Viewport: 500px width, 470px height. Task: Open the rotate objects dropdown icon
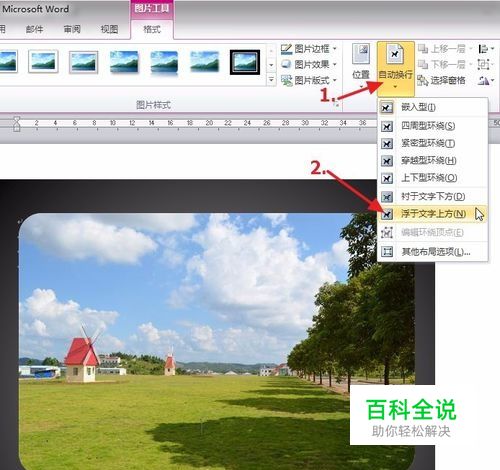coord(486,80)
